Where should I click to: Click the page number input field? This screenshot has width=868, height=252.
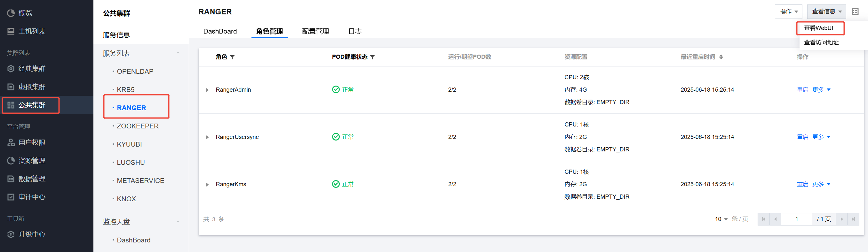pyautogui.click(x=796, y=219)
